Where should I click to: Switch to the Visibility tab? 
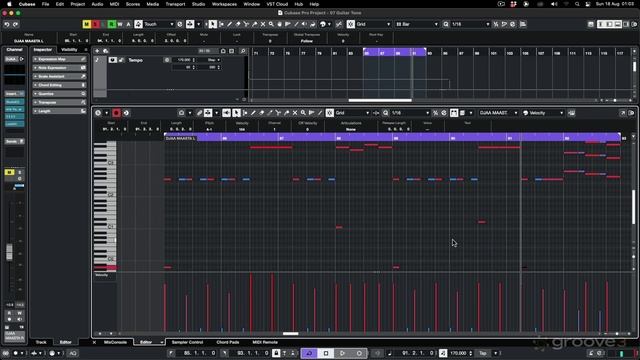point(69,50)
